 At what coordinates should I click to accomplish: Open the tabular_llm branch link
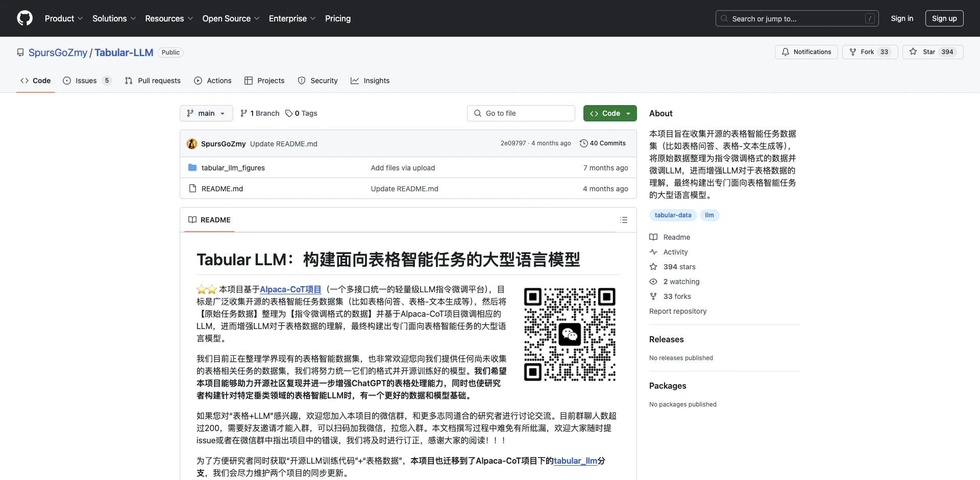pyautogui.click(x=575, y=461)
